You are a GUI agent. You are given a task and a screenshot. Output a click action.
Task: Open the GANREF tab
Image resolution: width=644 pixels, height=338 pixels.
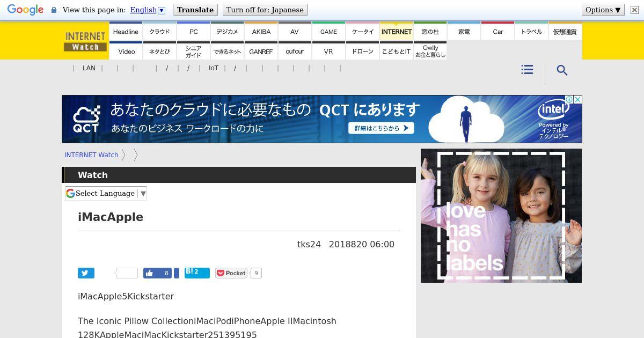[x=261, y=51]
